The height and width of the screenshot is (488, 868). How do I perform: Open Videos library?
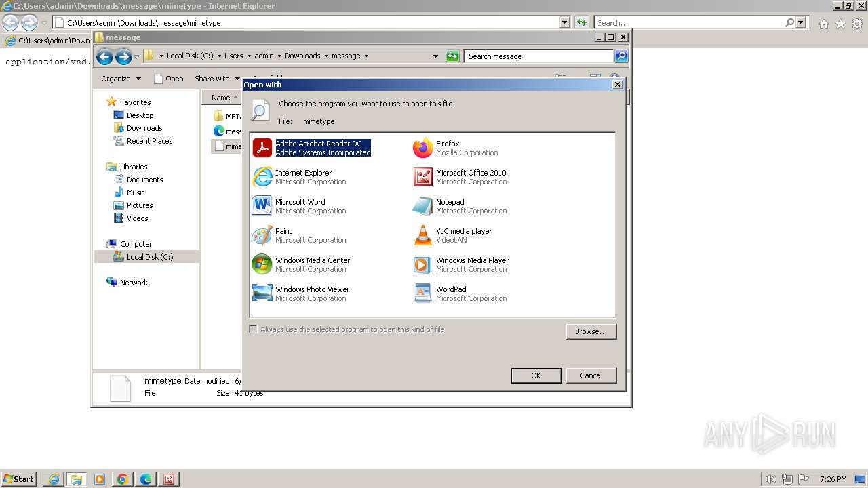pos(137,218)
